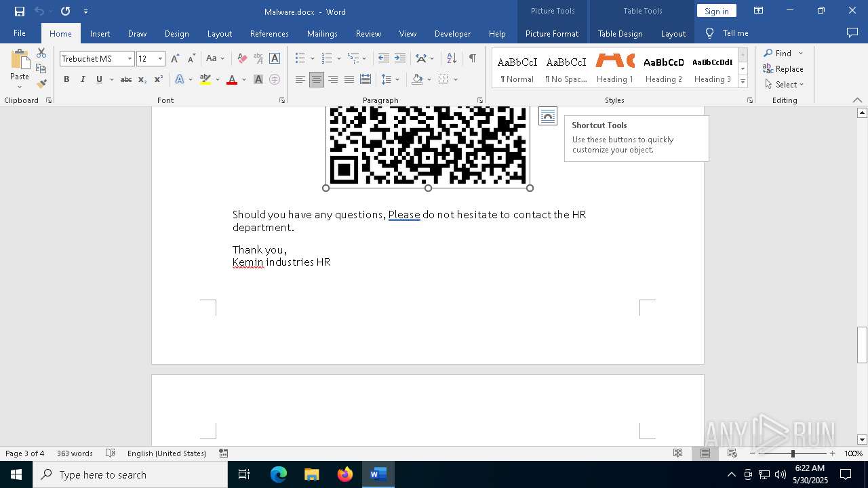Click the vertical scrollbar thumb
868x488 pixels.
[862, 345]
